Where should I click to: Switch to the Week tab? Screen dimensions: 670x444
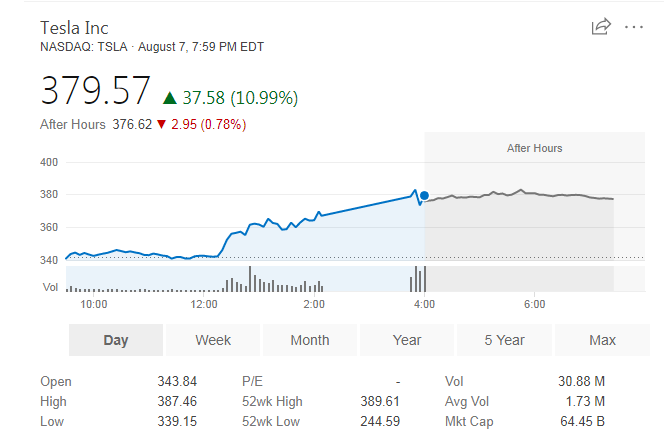(213, 340)
